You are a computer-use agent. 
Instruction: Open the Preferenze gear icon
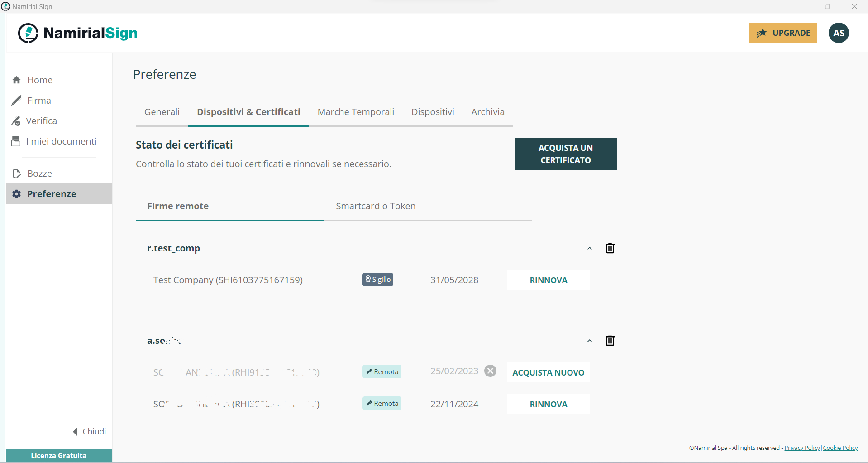point(16,193)
